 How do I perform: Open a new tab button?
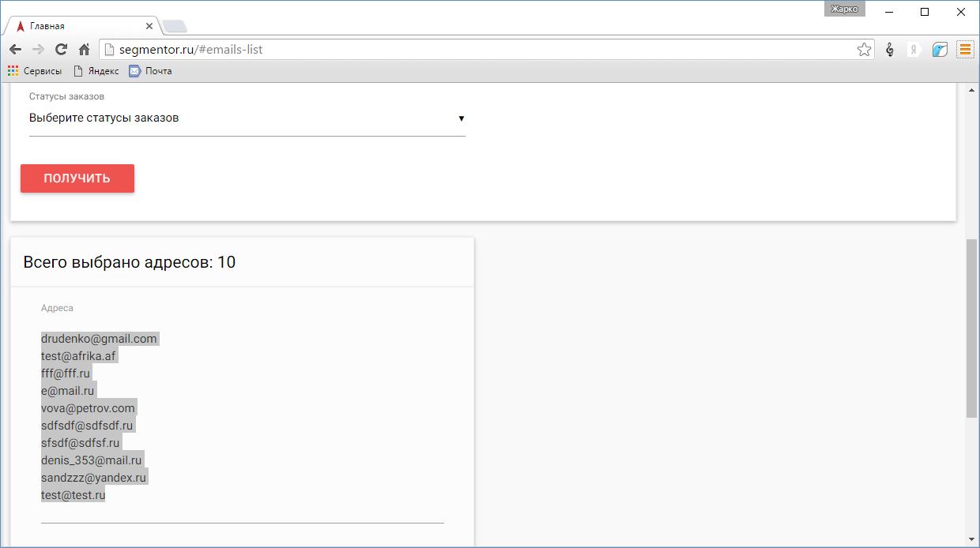pyautogui.click(x=175, y=26)
